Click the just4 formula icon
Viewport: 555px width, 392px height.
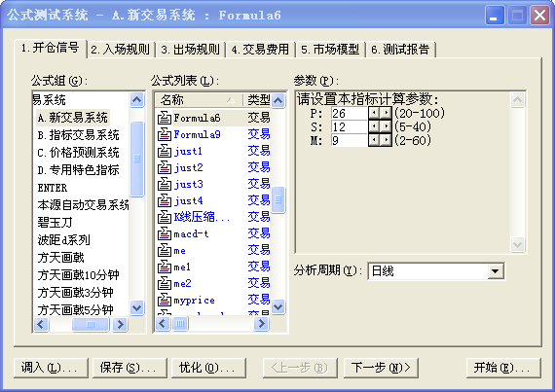pos(165,200)
